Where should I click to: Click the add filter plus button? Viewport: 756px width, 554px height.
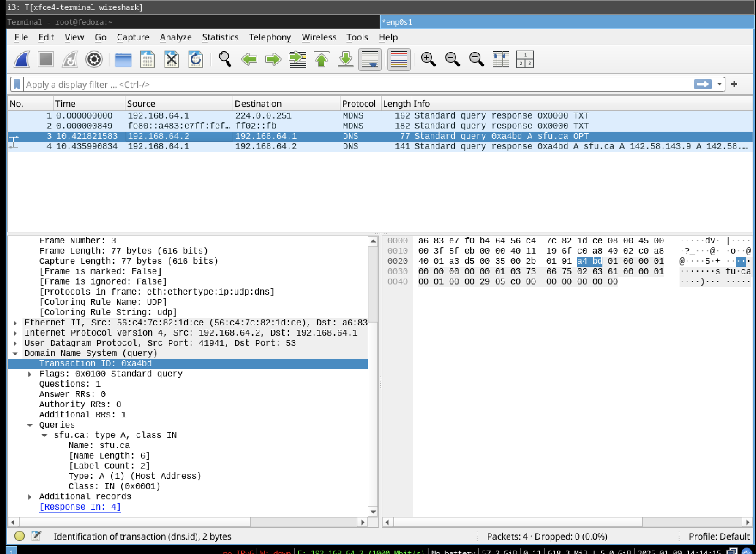click(734, 84)
